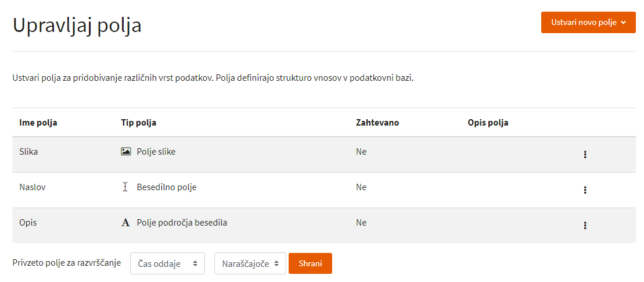Save sorting with the Shrani button

point(310,263)
